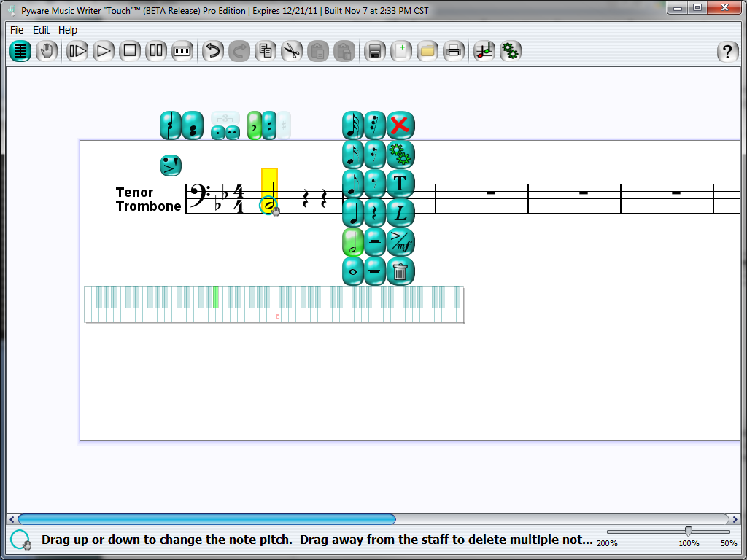Stop playback with the square Stop button
747x560 pixels.
tap(130, 51)
